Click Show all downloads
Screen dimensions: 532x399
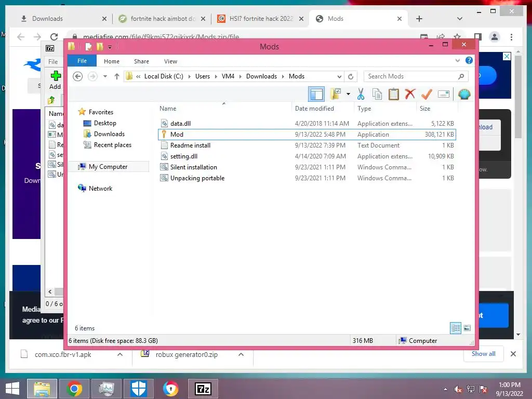483,354
